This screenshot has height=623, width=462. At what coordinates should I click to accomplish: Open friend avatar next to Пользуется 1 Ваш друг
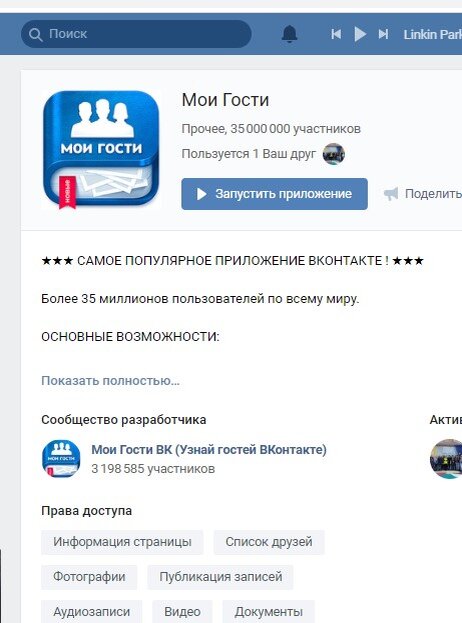coord(334,154)
